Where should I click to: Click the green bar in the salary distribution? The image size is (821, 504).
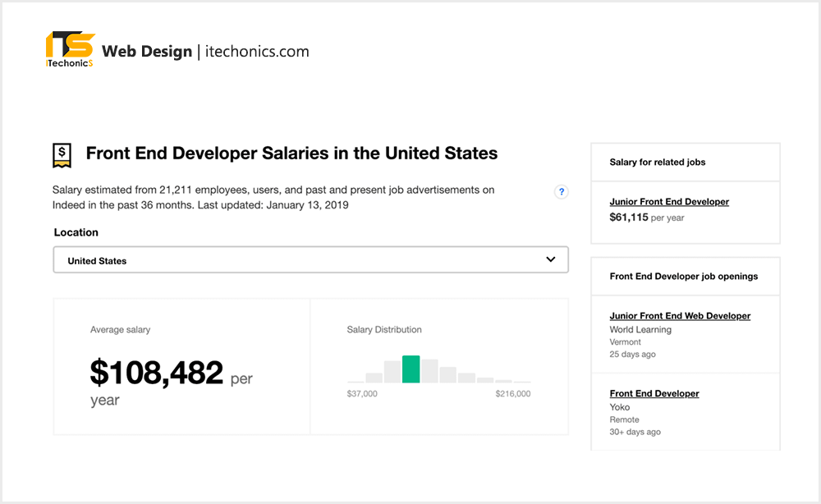[410, 369]
